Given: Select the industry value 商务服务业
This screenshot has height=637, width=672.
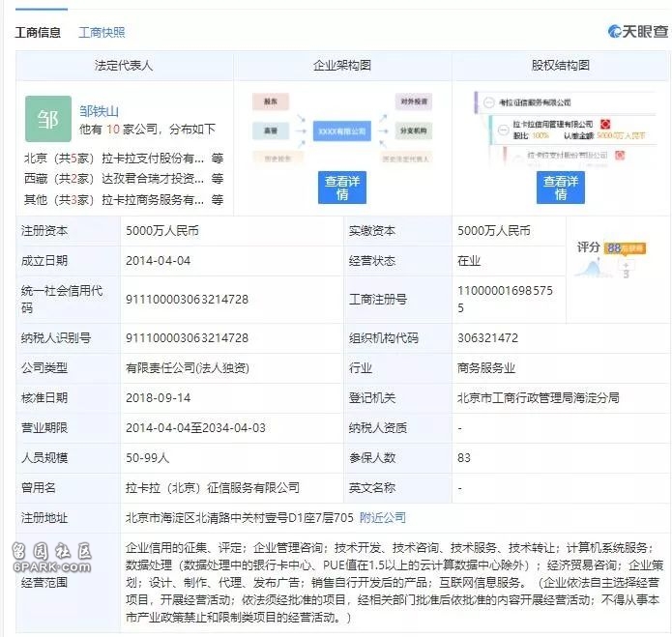Looking at the screenshot, I should (486, 368).
